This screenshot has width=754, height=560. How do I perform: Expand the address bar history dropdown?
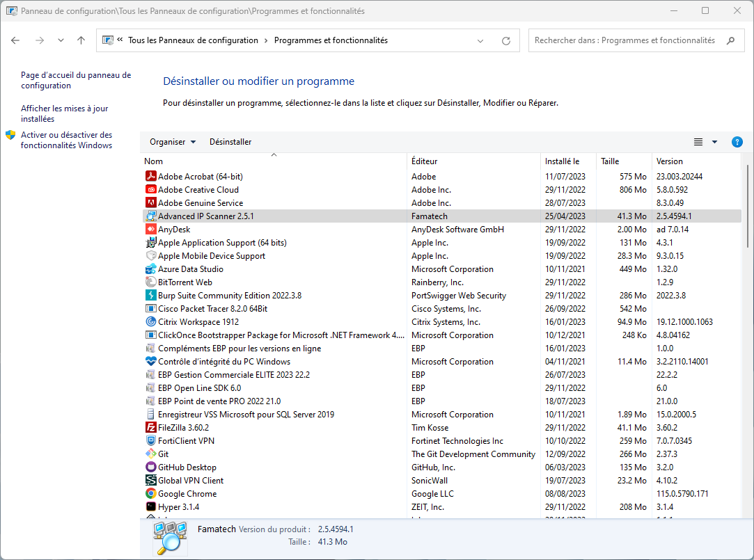[480, 41]
